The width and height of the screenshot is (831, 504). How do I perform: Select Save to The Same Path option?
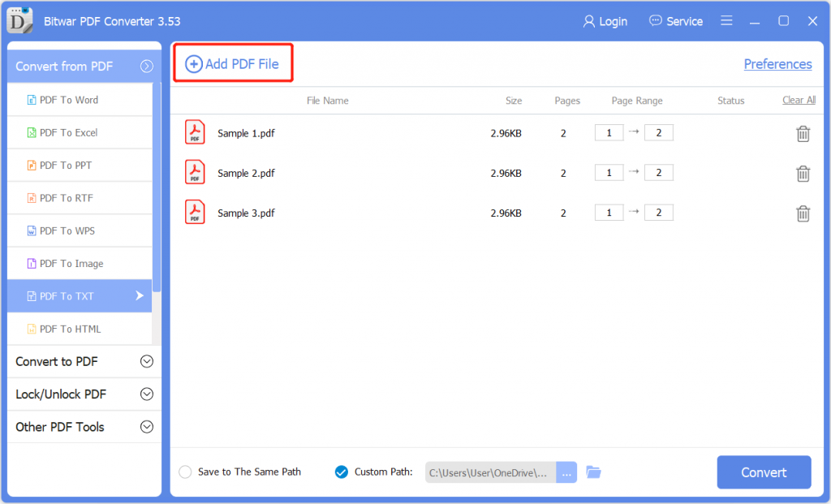tap(185, 472)
